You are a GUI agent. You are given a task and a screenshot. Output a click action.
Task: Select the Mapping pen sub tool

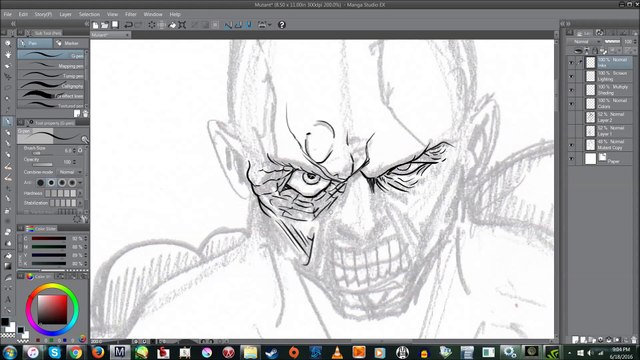(51, 65)
